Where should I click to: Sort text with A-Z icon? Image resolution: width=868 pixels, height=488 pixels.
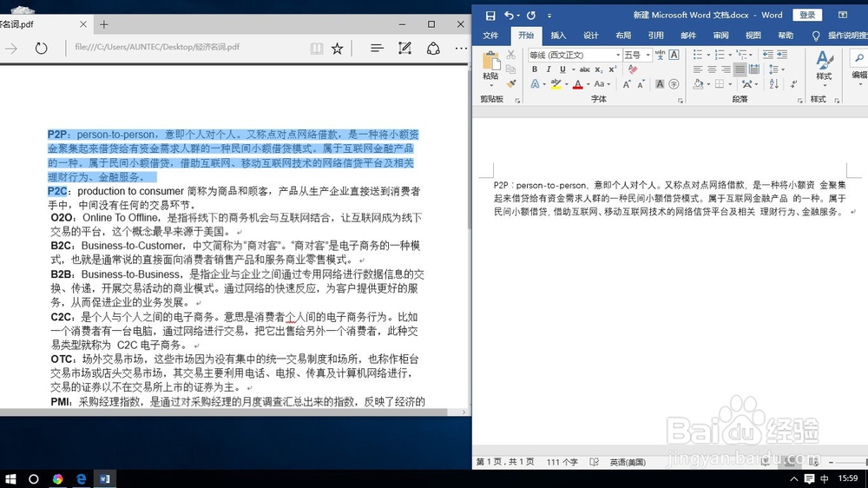774,84
